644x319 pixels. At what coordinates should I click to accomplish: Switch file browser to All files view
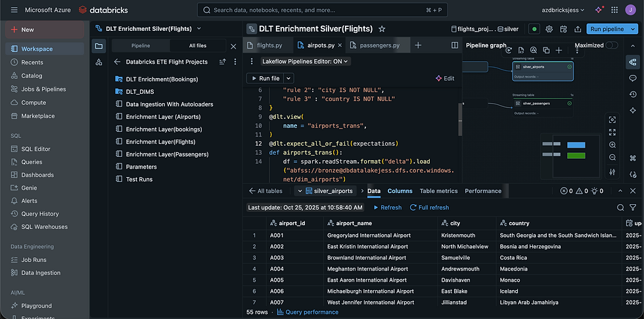click(x=197, y=46)
